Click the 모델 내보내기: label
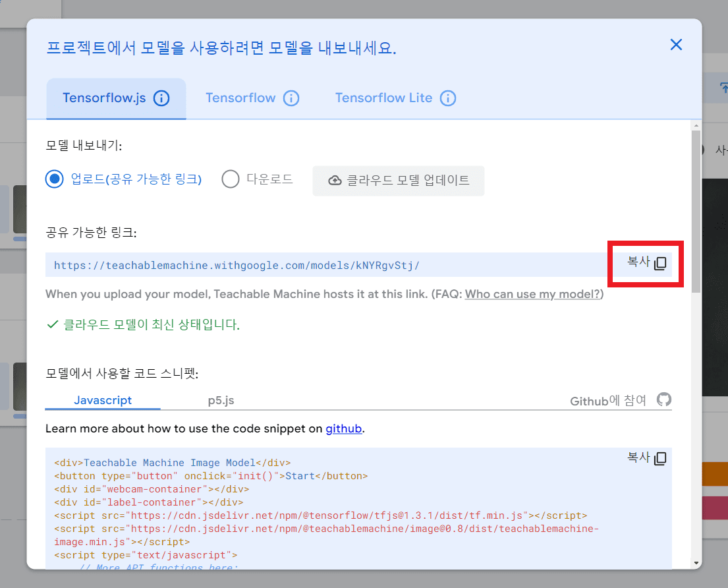The width and height of the screenshot is (728, 588). pos(84,146)
